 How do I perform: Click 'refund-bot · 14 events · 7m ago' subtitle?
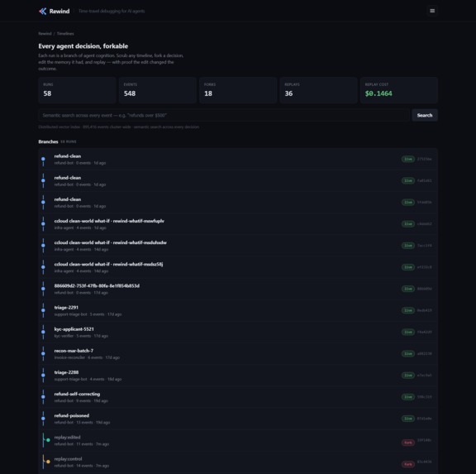click(x=81, y=466)
